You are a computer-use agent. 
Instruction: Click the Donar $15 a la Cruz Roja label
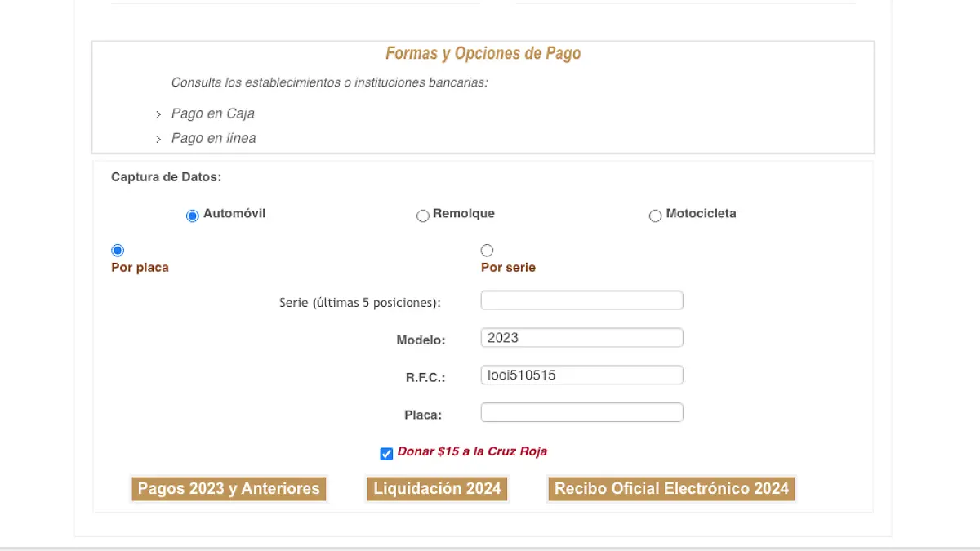[472, 451]
